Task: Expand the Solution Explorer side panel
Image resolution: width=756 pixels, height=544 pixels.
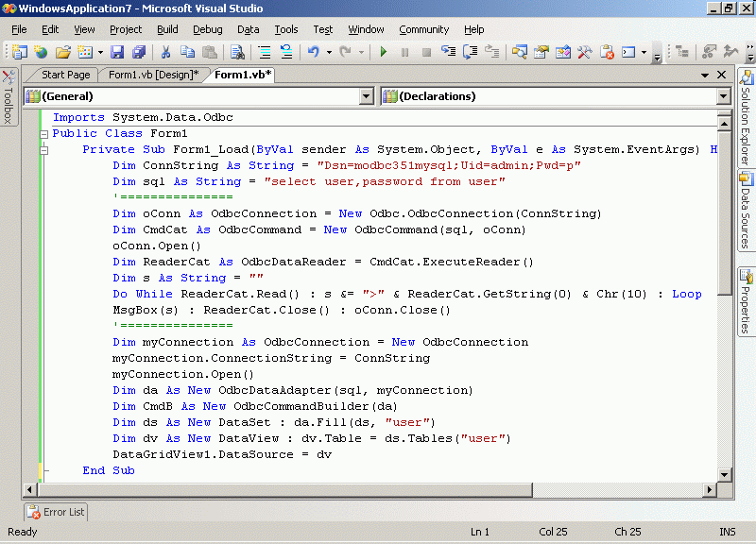Action: 746,120
